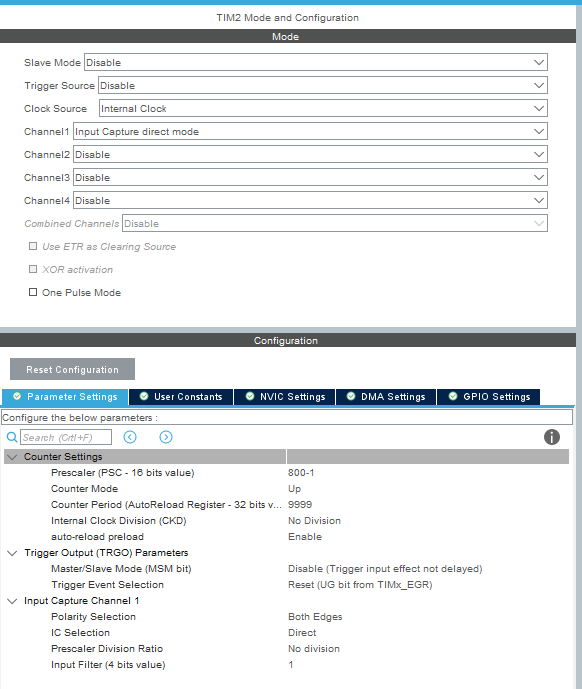Select IC Selection value Direct
This screenshot has height=689, width=582.
(302, 633)
